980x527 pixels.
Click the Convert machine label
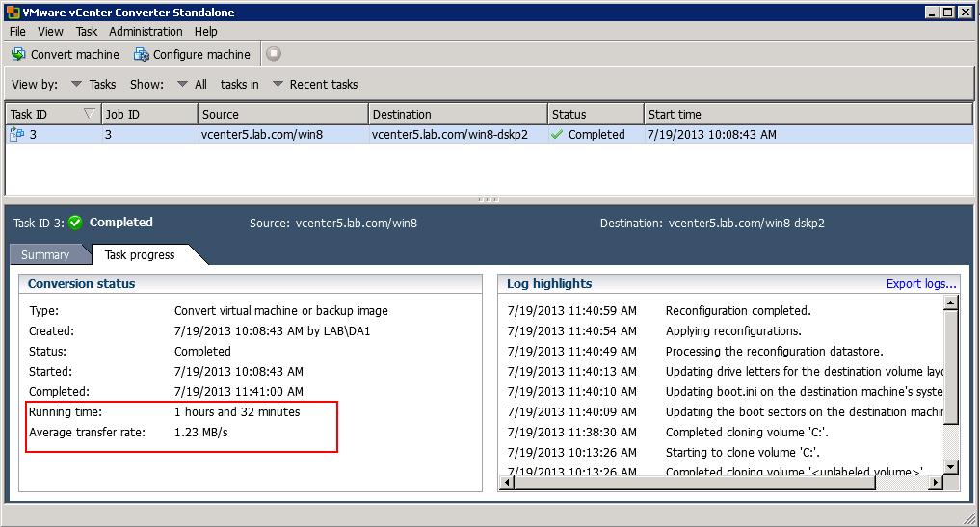click(x=75, y=54)
